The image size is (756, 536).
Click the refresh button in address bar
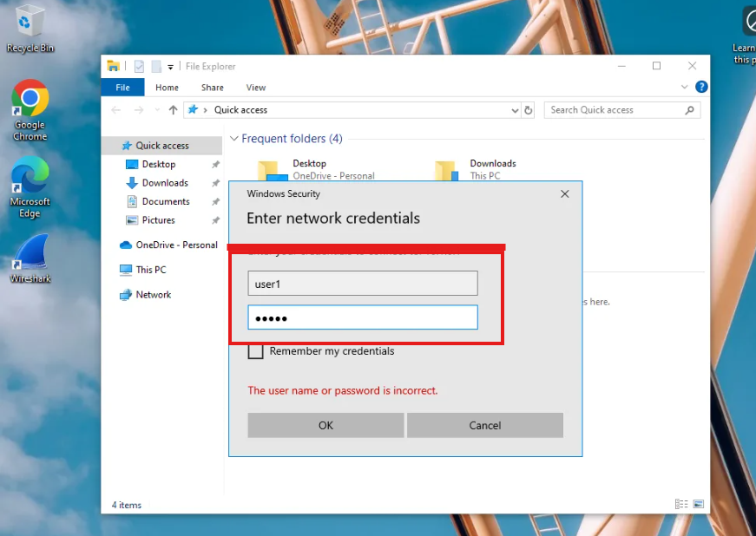click(529, 110)
